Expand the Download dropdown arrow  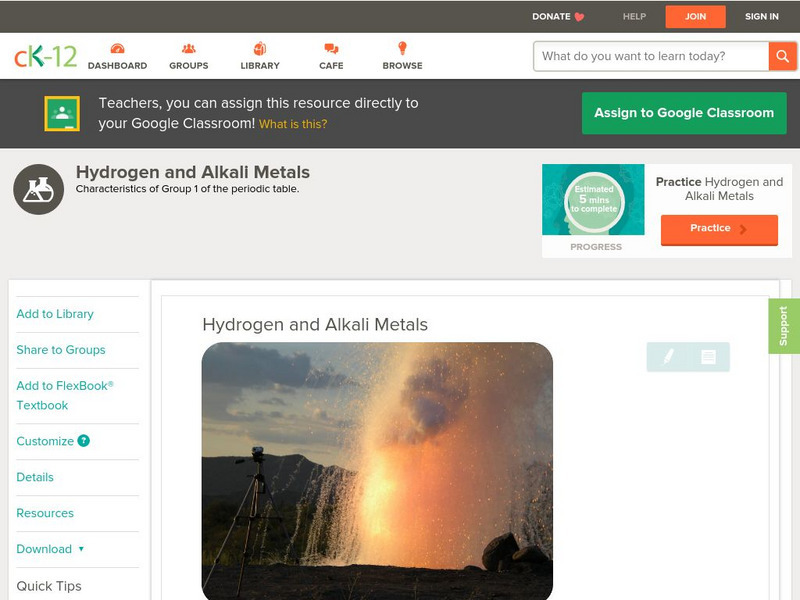click(x=81, y=549)
